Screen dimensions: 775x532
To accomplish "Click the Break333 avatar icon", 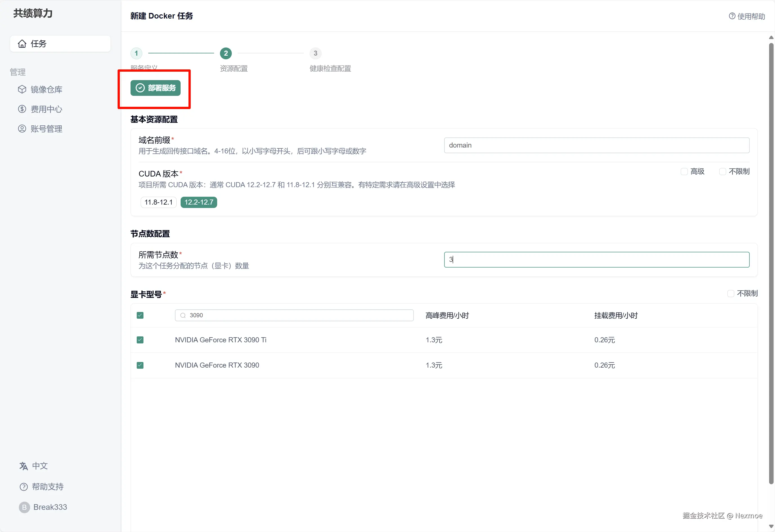I will tap(24, 507).
